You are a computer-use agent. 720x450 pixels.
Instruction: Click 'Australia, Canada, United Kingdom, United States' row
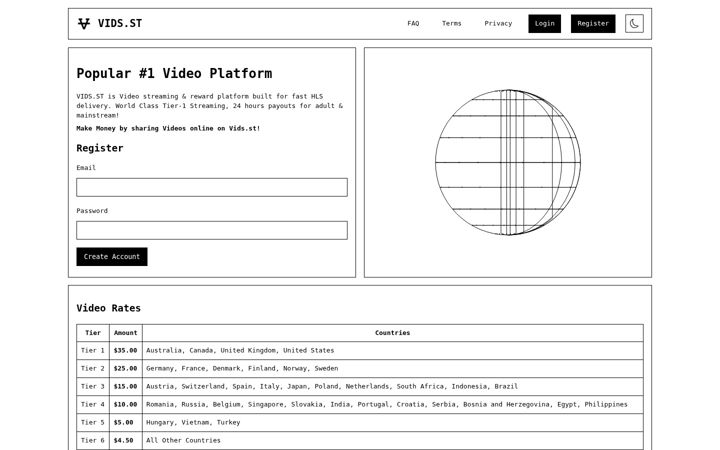tap(393, 350)
